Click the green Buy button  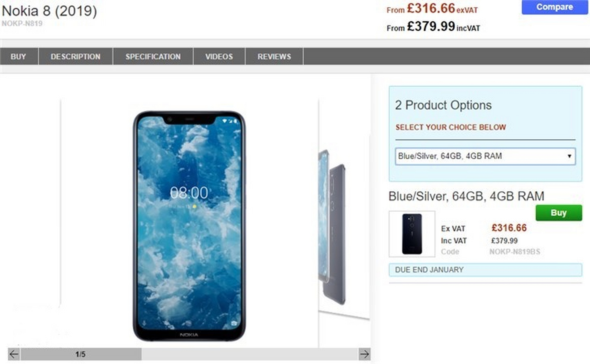tap(558, 213)
